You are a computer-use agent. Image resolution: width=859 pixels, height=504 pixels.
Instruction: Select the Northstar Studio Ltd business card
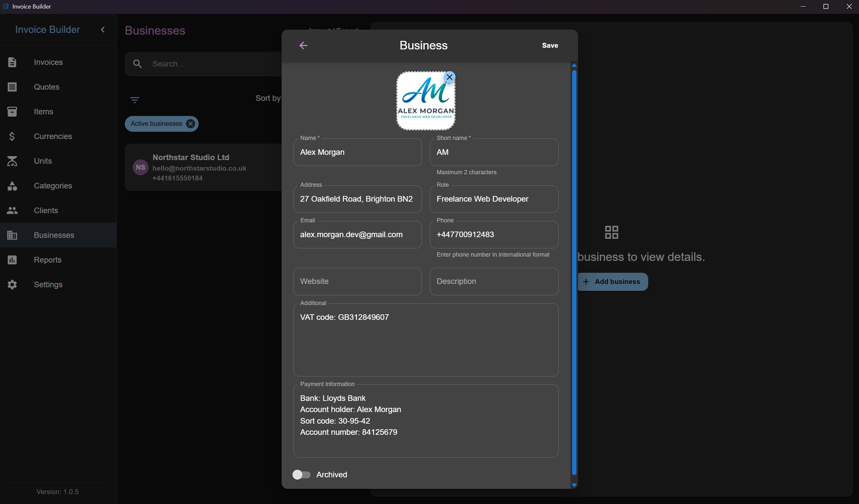[x=204, y=167]
